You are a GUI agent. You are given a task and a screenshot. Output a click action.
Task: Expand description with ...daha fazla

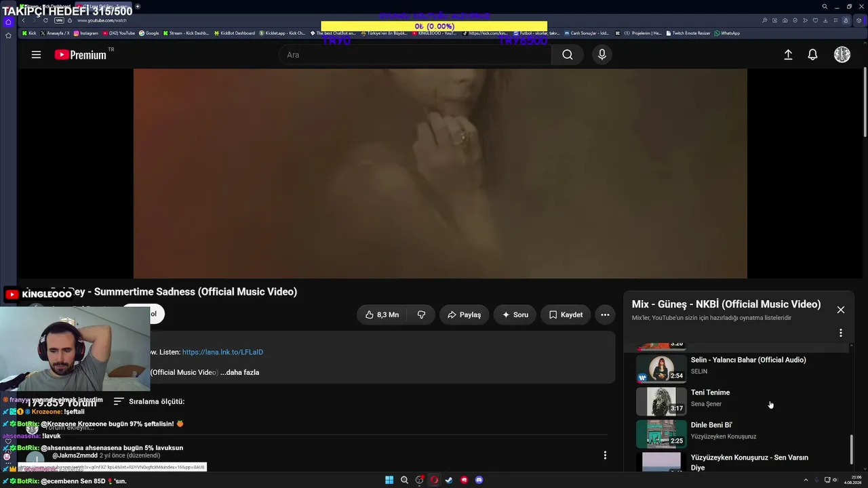239,373
